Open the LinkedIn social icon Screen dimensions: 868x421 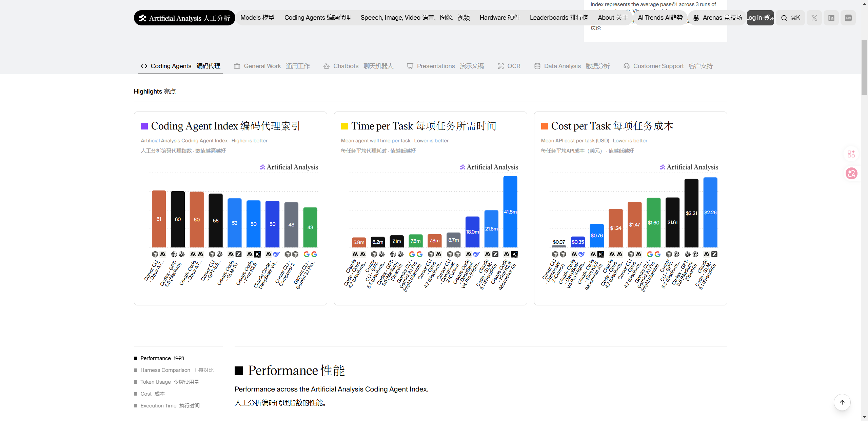pyautogui.click(x=831, y=18)
